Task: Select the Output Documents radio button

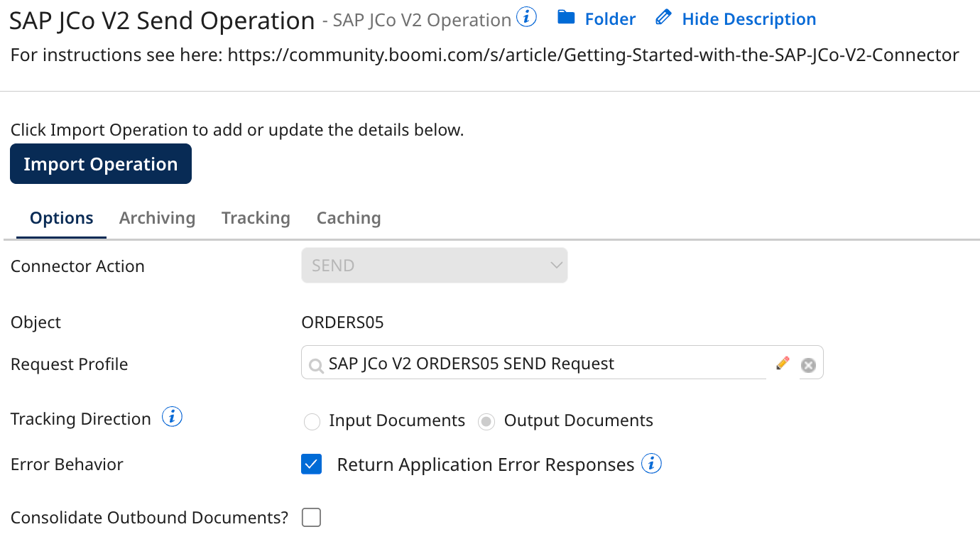Action: (x=486, y=421)
